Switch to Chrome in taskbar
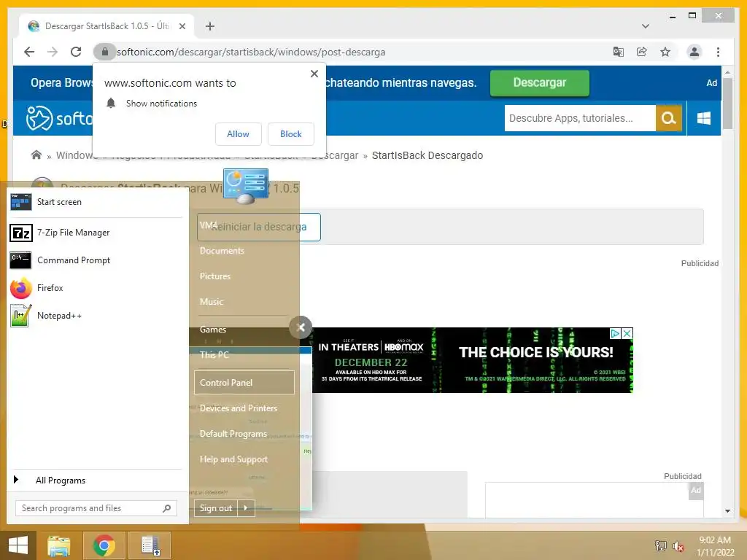Viewport: 747px width, 560px height. [x=104, y=545]
